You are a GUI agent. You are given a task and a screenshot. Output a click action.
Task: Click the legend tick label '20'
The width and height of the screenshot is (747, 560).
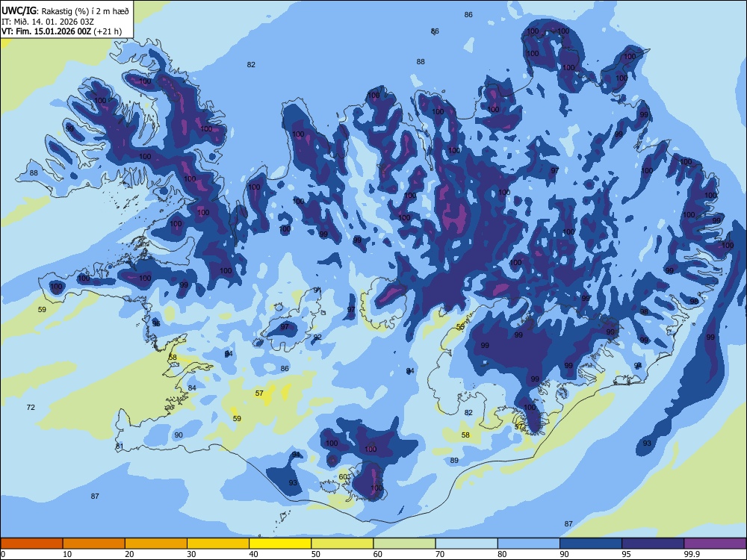(129, 554)
